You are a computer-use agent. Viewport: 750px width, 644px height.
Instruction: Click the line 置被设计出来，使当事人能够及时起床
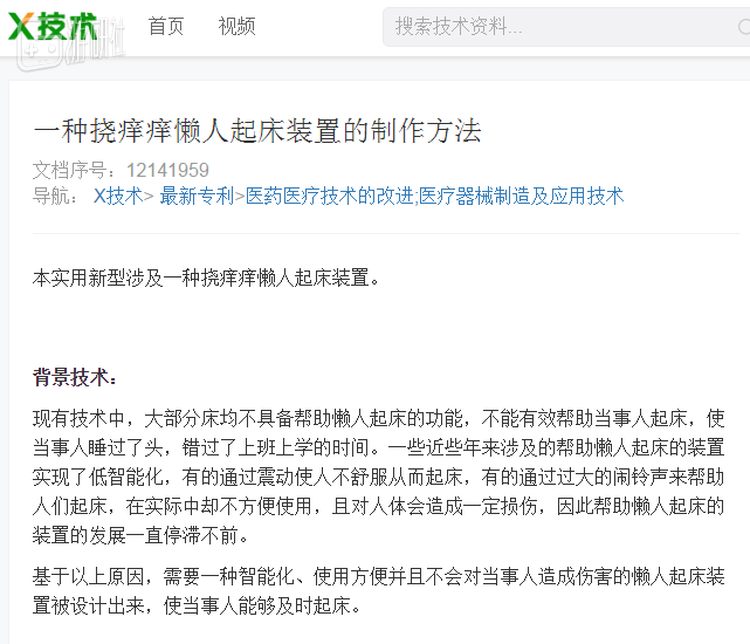coord(197,606)
